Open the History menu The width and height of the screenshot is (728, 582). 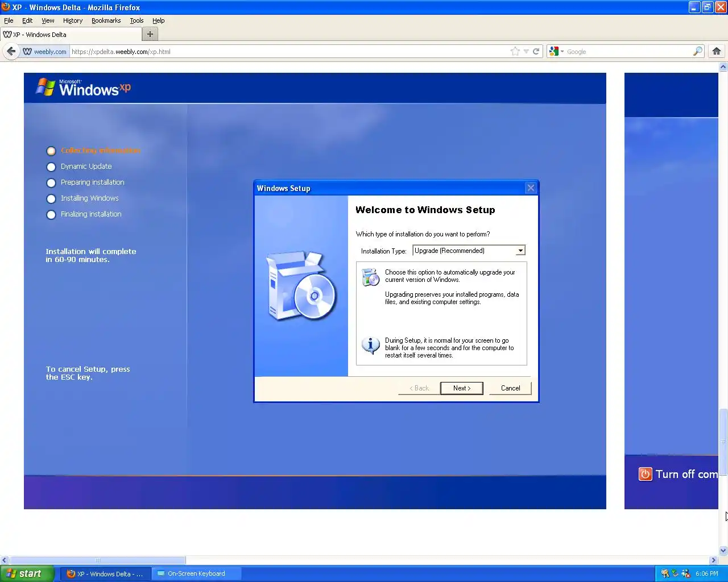tap(73, 20)
